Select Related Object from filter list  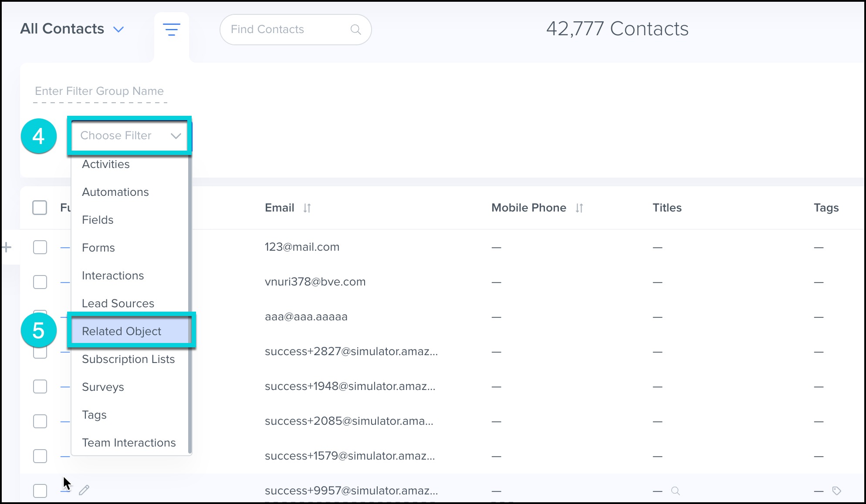coord(122,331)
